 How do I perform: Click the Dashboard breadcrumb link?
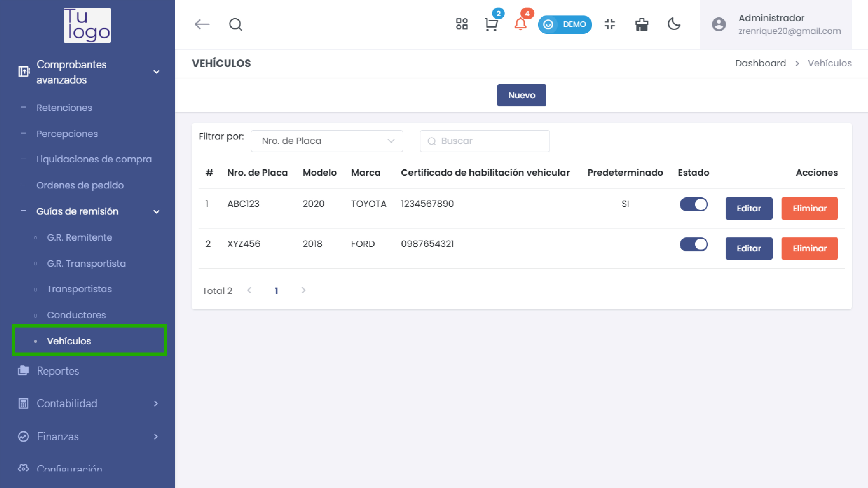[x=760, y=63]
